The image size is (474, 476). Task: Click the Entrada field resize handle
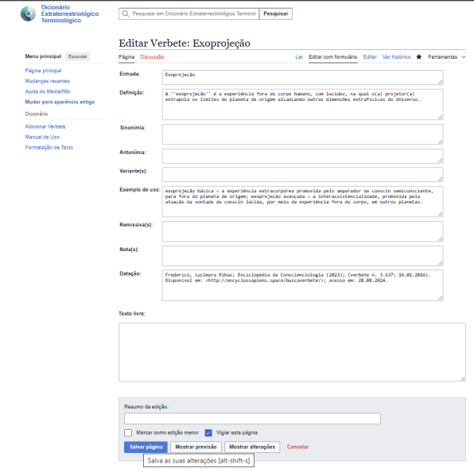(x=441, y=83)
